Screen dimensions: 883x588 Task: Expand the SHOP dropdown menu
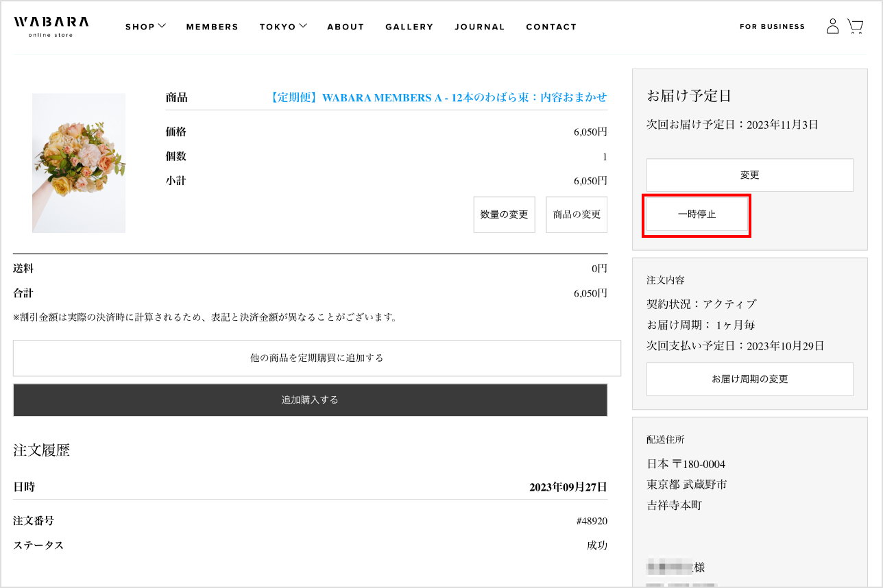click(145, 27)
